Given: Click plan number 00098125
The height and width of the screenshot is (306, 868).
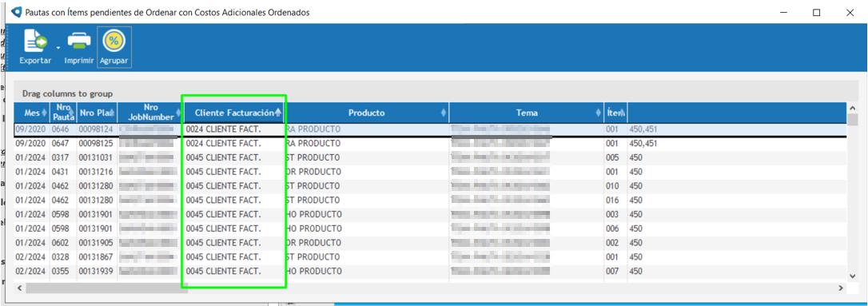Looking at the screenshot, I should [95, 143].
